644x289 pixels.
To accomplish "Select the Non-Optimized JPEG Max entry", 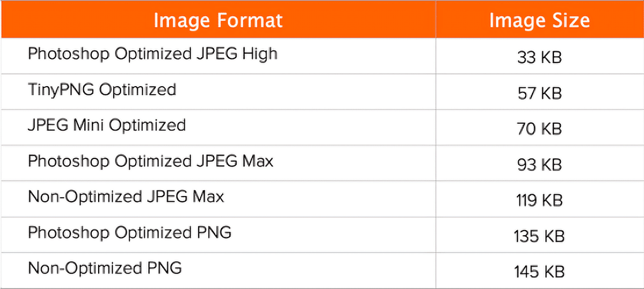I will point(126,197).
